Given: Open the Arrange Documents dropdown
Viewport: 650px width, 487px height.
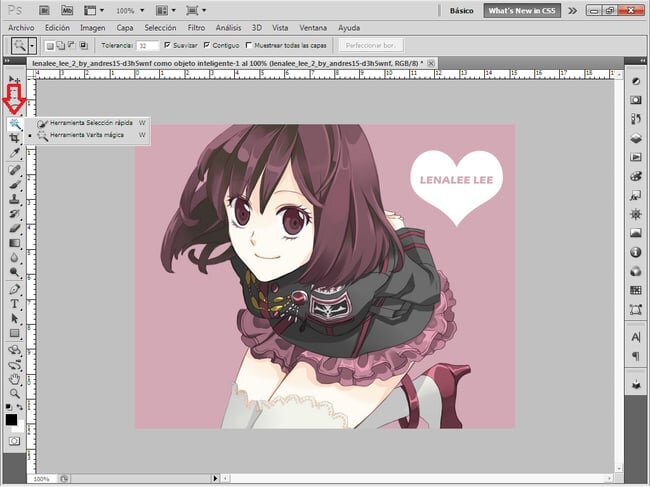Looking at the screenshot, I should (166, 10).
